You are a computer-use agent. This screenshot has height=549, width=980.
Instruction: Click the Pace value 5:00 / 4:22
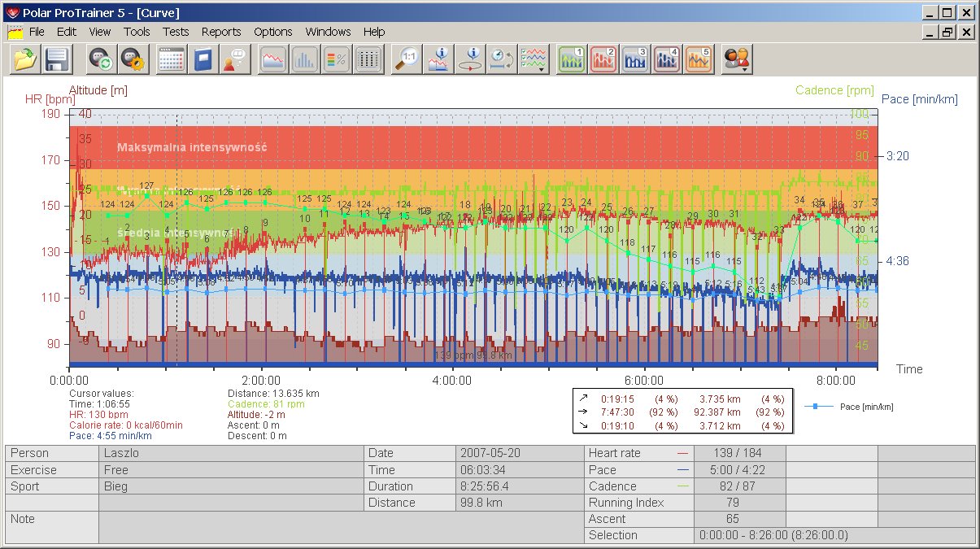click(739, 469)
